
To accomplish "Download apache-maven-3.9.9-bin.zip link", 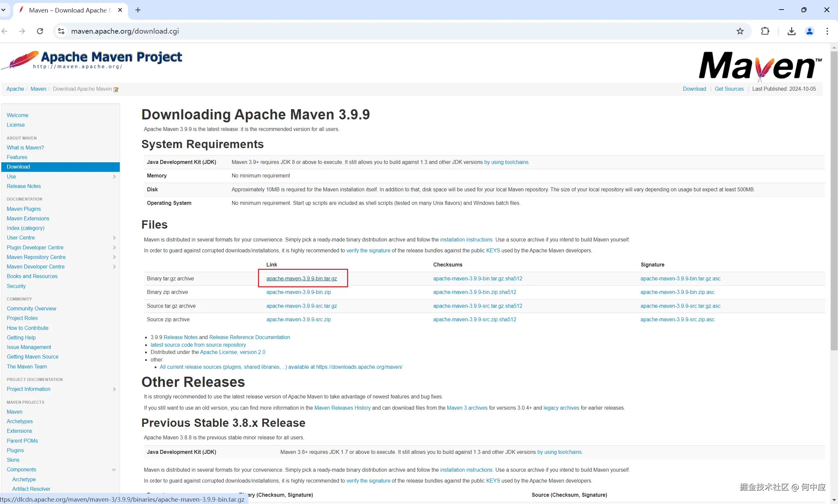I will pos(298,292).
